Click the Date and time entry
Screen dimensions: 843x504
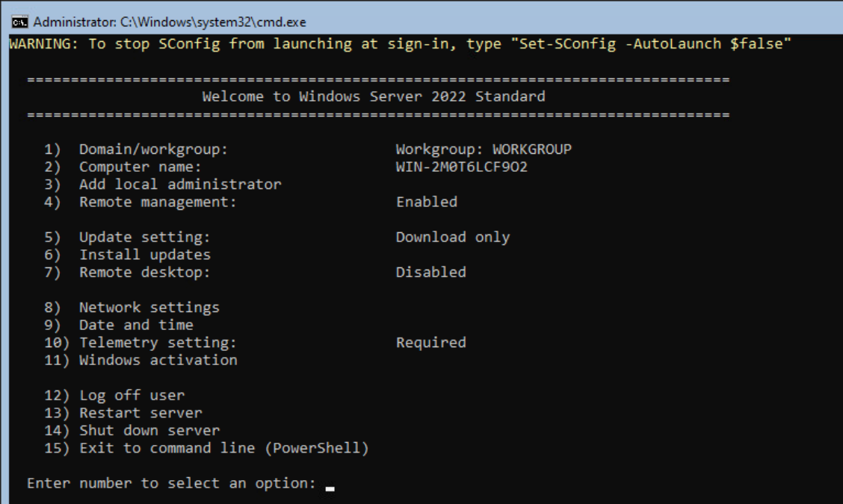point(136,325)
